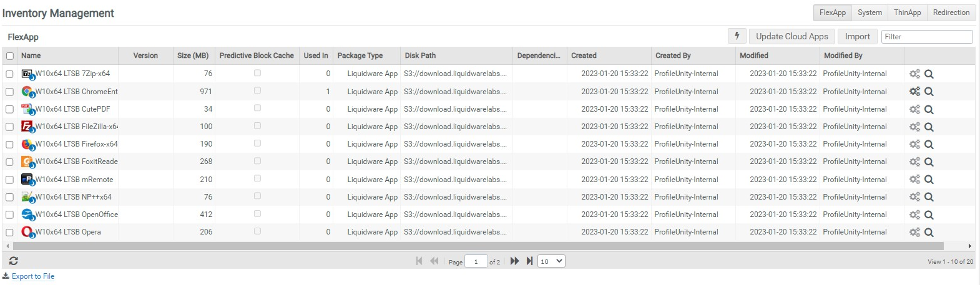
Task: Open gear settings for W10x64 LTSB mRemote
Action: click(914, 180)
